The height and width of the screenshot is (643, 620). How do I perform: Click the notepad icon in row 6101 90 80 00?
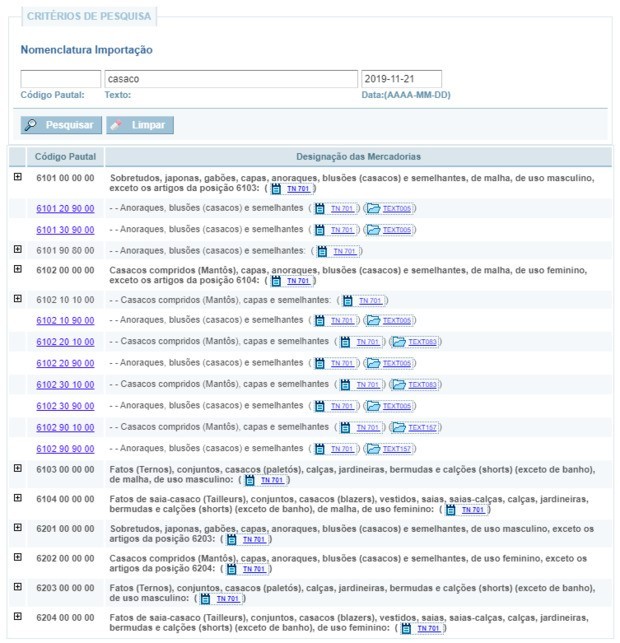tap(322, 251)
